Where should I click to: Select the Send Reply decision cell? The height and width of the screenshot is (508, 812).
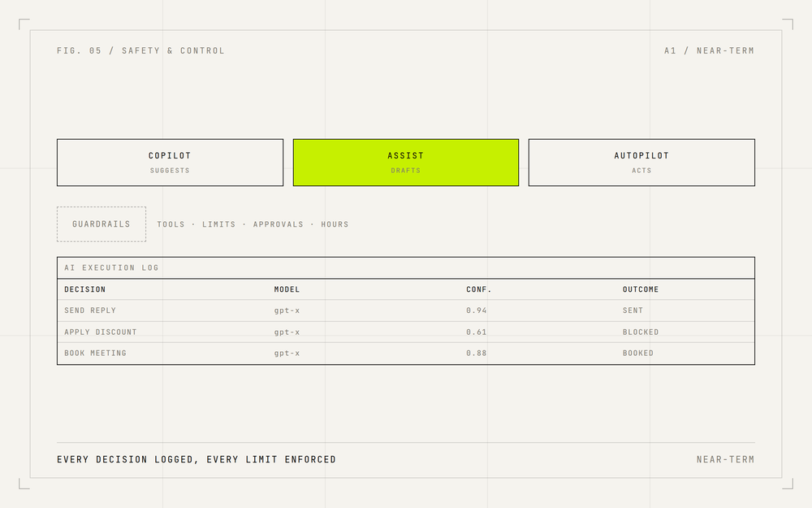click(90, 310)
